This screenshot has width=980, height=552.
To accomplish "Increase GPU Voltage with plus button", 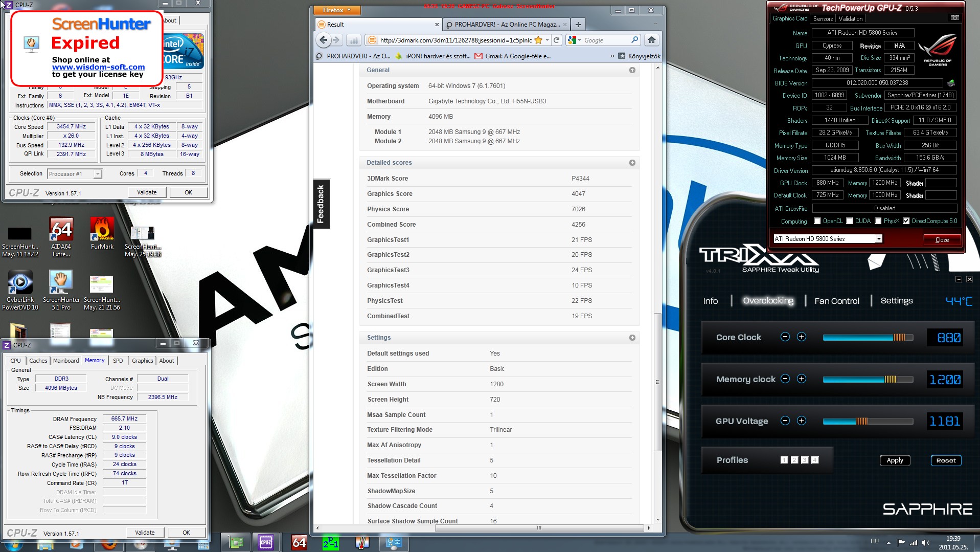I will click(x=802, y=421).
